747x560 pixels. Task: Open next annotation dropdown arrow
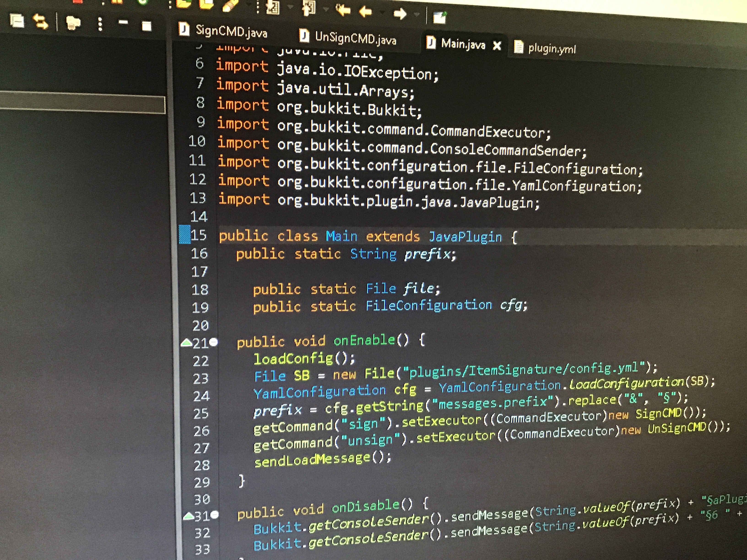coord(290,7)
